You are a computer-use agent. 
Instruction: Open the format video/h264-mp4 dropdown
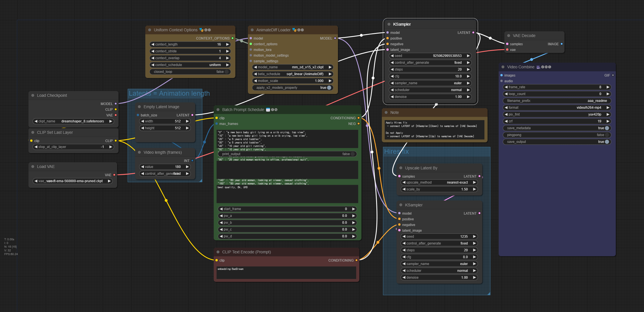click(557, 108)
